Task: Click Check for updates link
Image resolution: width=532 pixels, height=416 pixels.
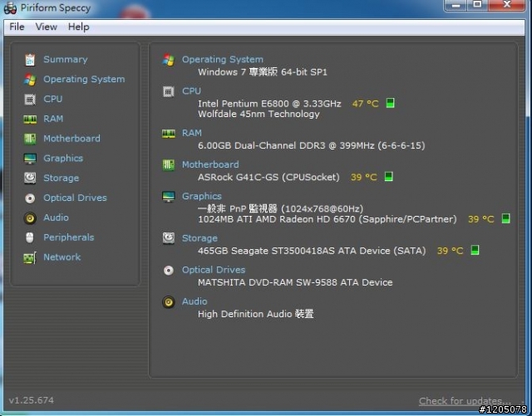Action: (465, 401)
